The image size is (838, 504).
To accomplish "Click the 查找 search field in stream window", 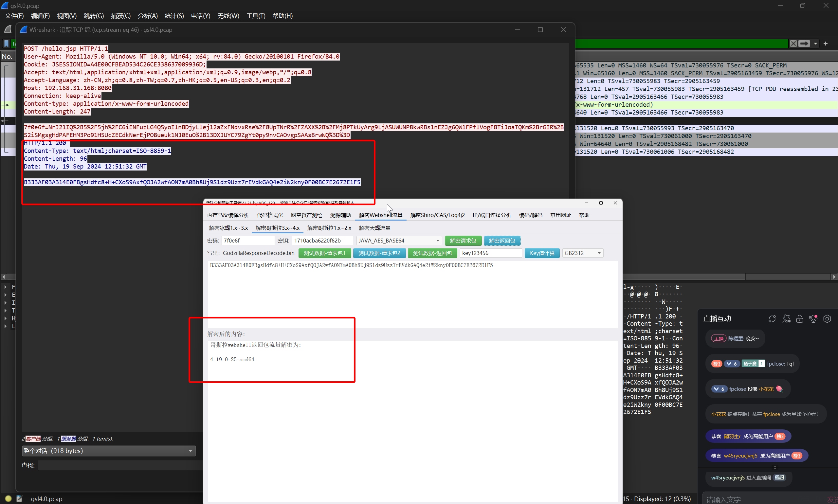I will (120, 465).
